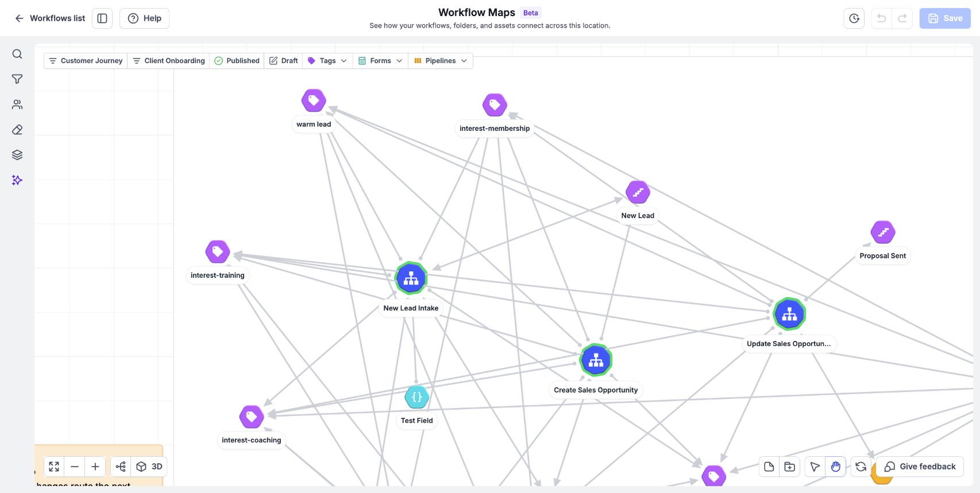Select the hand pan tool
The width and height of the screenshot is (980, 493).
(x=836, y=467)
